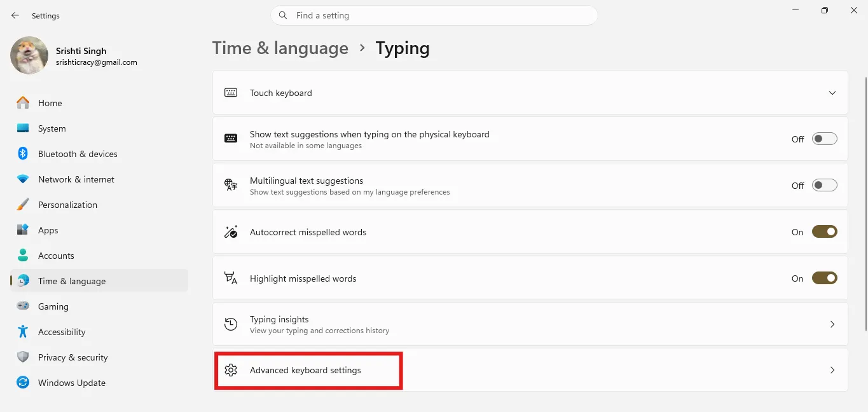Select Home in the sidebar
The height and width of the screenshot is (412, 868).
coord(99,103)
